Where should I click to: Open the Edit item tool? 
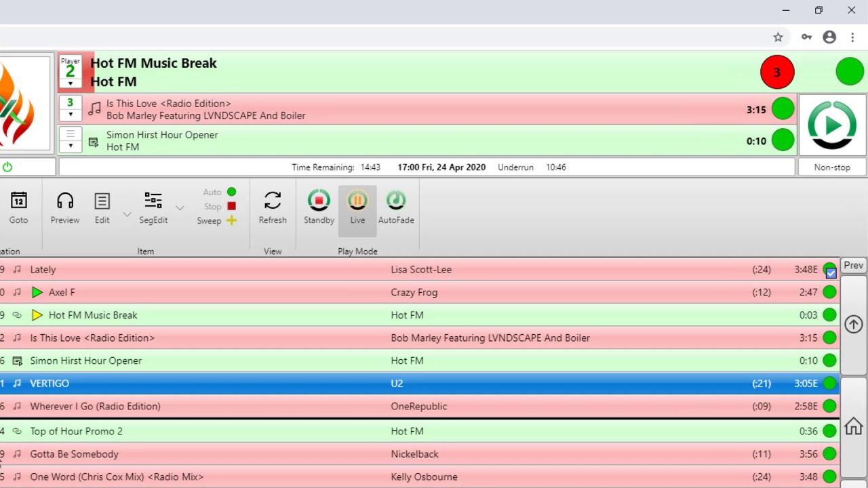[102, 207]
